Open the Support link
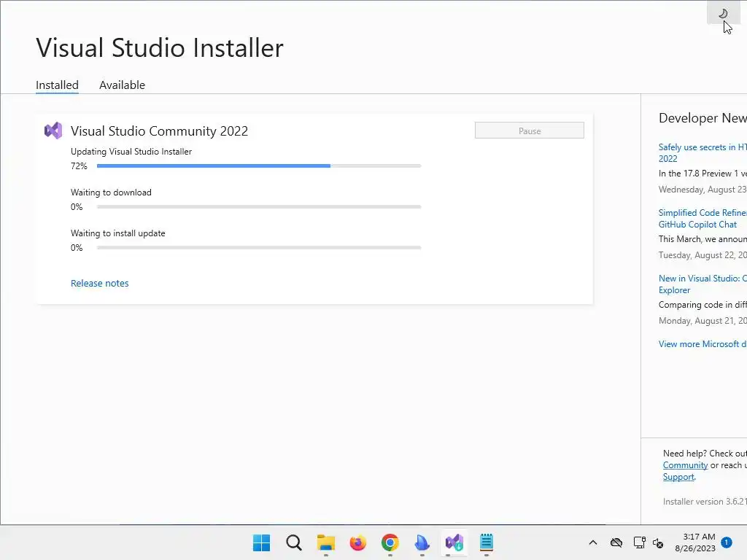Image resolution: width=747 pixels, height=560 pixels. (x=678, y=477)
